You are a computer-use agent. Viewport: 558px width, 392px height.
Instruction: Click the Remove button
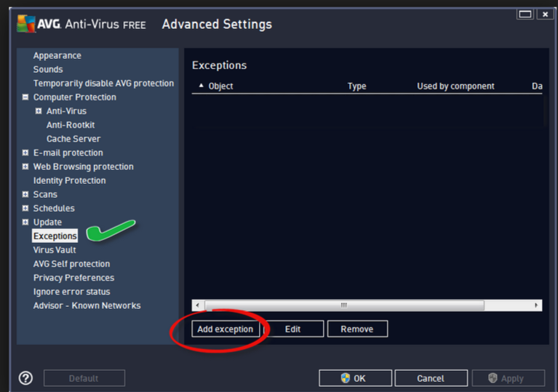point(356,329)
